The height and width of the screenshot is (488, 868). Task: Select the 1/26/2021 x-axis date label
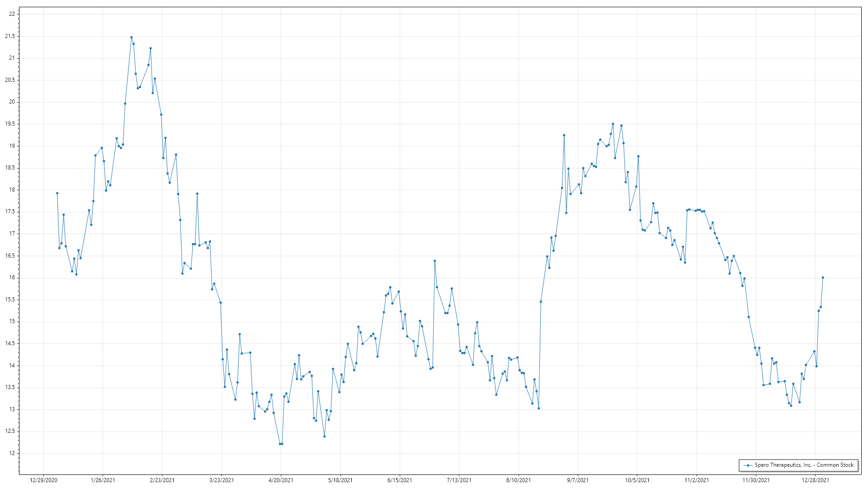(103, 480)
